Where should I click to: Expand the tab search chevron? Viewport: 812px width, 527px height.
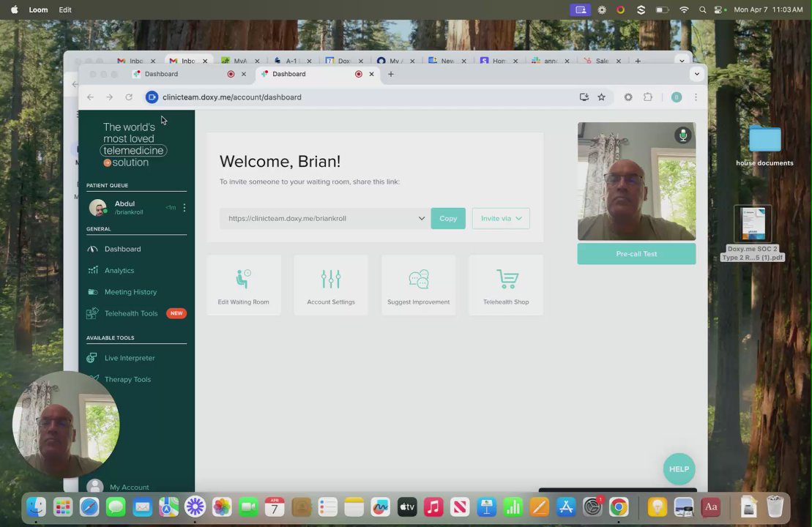[696, 74]
